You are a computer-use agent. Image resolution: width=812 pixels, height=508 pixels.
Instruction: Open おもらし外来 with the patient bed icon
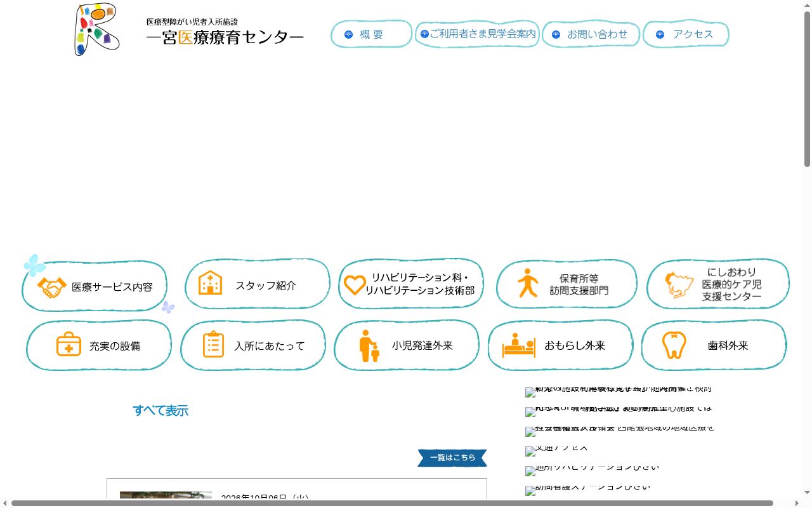(x=560, y=345)
